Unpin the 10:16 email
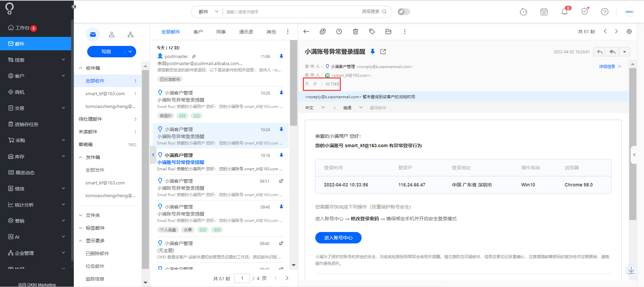The height and width of the screenshot is (287, 644). point(281,155)
